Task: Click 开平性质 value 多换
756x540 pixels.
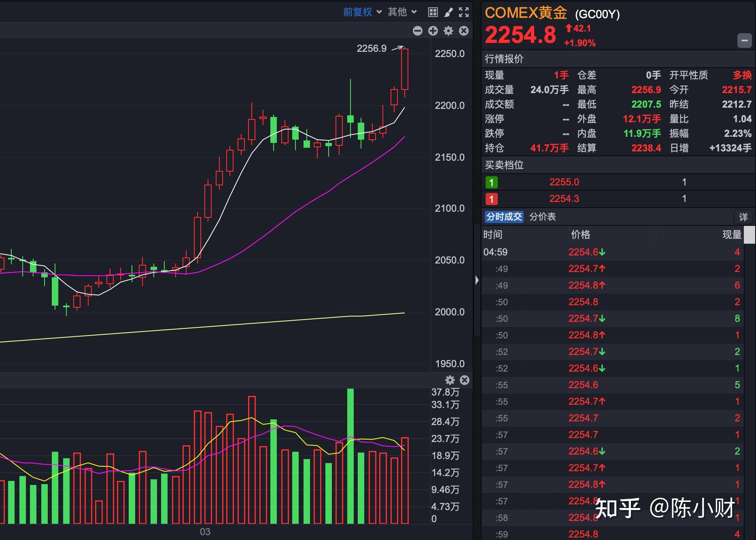Action: tap(742, 75)
